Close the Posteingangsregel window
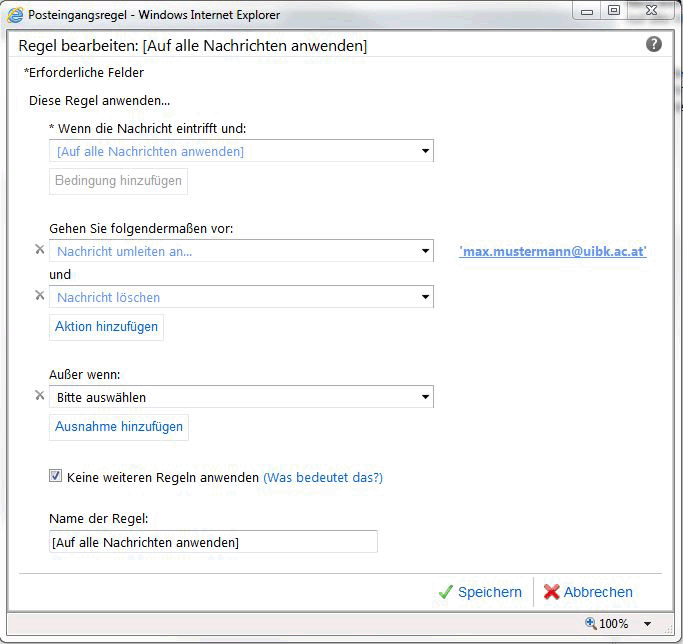Viewport: 683px width, 644px height. (x=651, y=10)
